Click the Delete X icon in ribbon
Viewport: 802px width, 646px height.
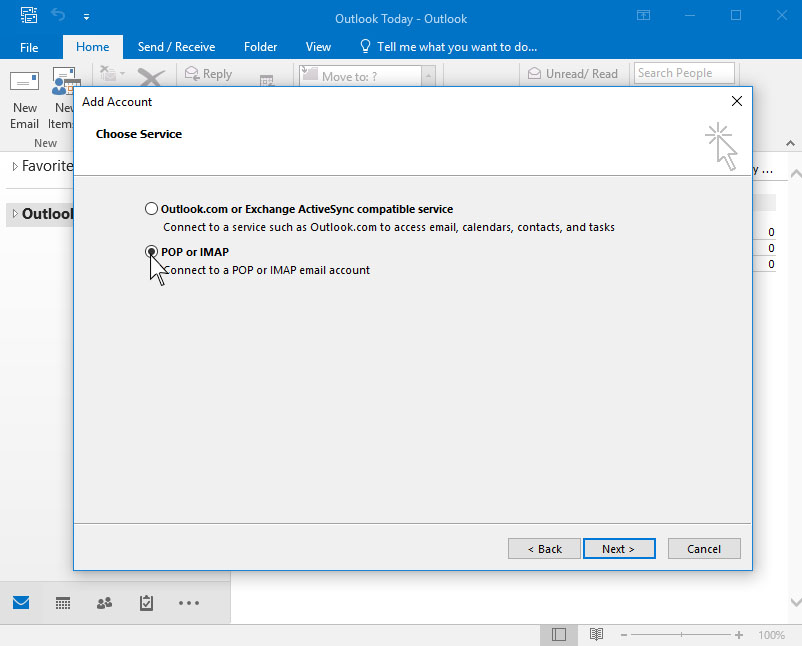[151, 78]
